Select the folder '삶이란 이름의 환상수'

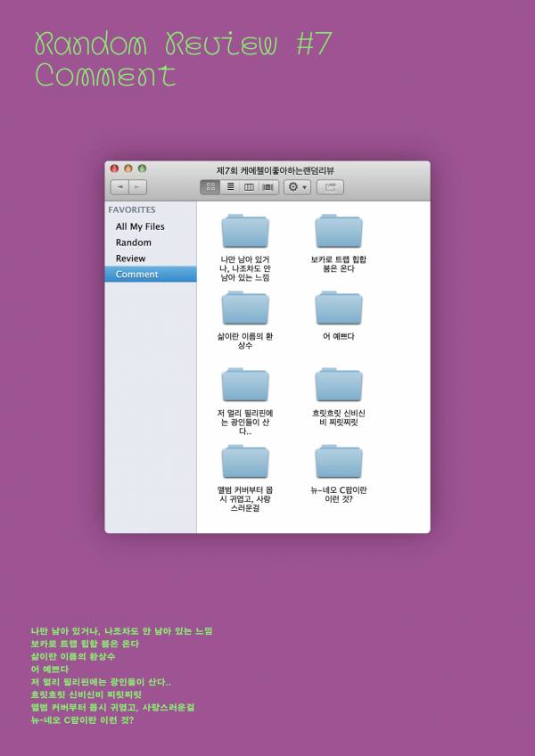tap(245, 308)
